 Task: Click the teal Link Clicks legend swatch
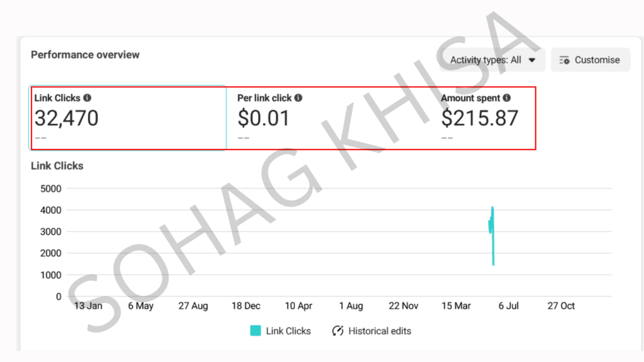coord(255,331)
